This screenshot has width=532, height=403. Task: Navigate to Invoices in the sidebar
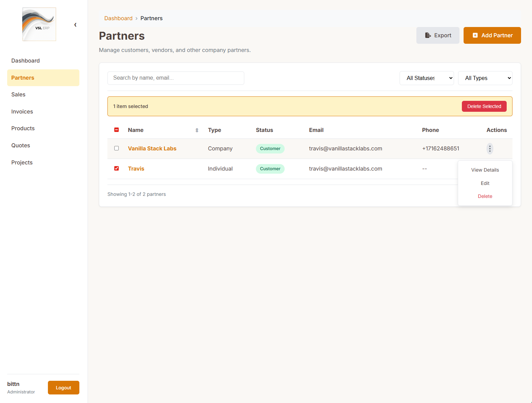tap(22, 112)
